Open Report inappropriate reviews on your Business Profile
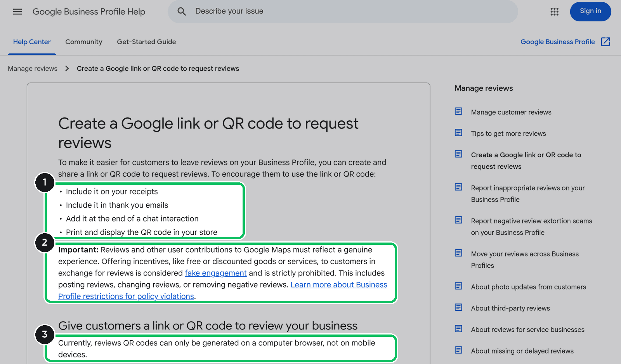This screenshot has height=364, width=621. [528, 194]
